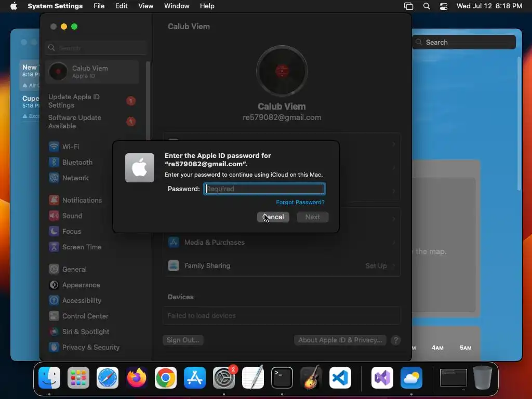Screen dimensions: 532x399
Task: Open Accessibility icon in sidebar
Action: pyautogui.click(x=54, y=301)
